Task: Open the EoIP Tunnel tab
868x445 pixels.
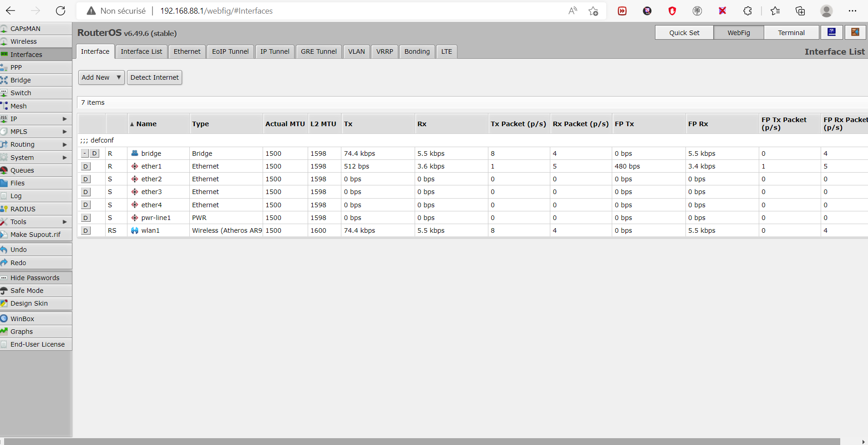Action: pos(230,51)
